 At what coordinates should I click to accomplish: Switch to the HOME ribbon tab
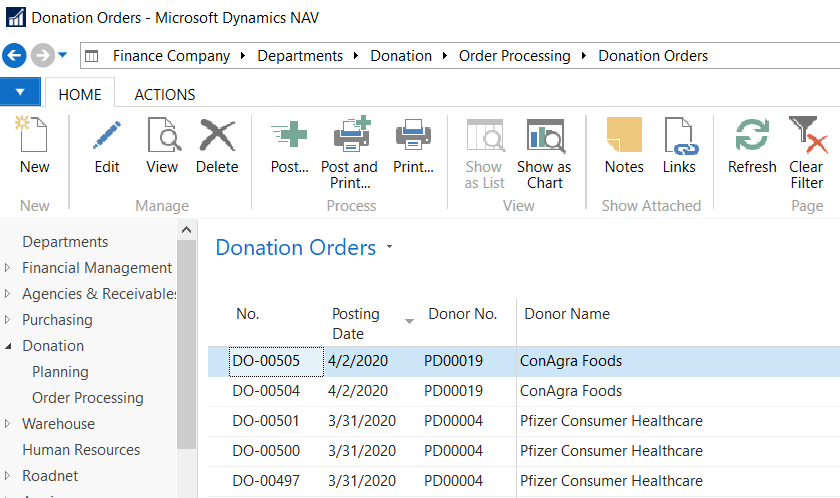pos(80,94)
